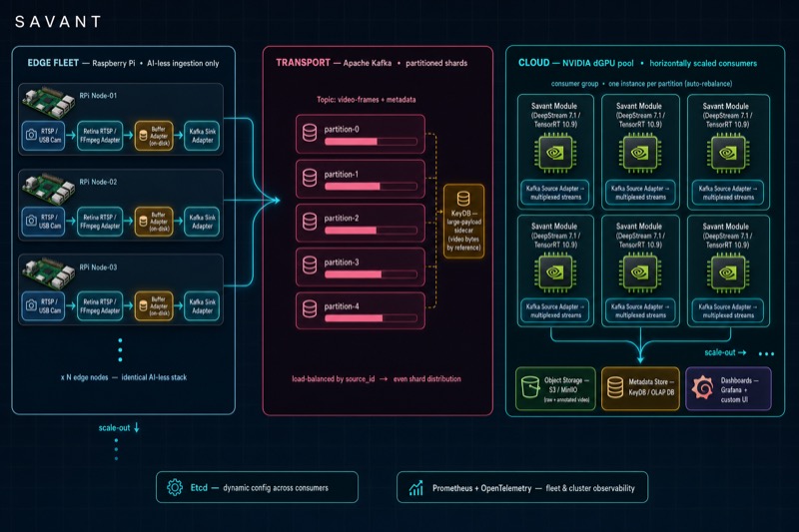The image size is (799, 532).
Task: Select the Buffer Adapter disk icon in RPi Node-02
Action: click(x=143, y=221)
